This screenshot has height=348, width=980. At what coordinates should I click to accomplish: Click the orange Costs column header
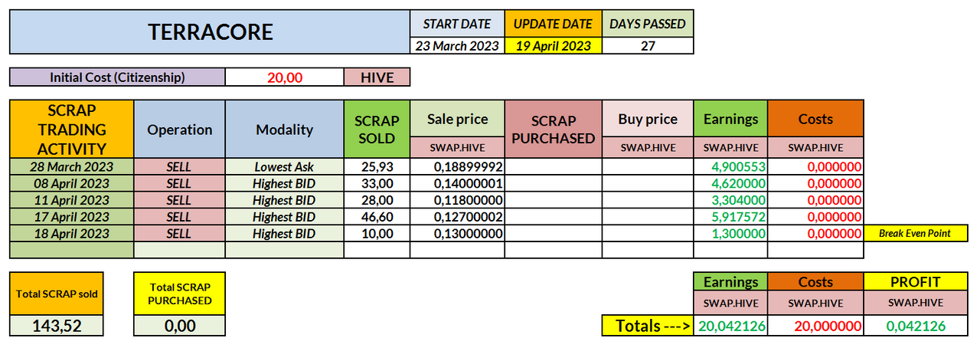coord(815,119)
